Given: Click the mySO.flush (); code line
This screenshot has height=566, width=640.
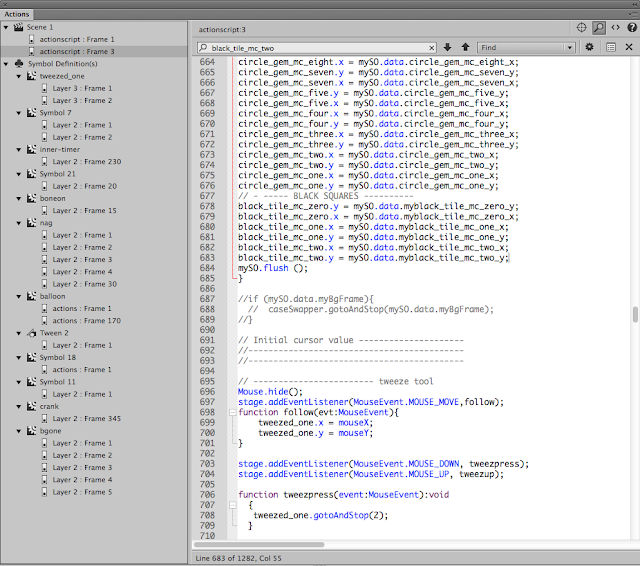Looking at the screenshot, I should pyautogui.click(x=273, y=268).
